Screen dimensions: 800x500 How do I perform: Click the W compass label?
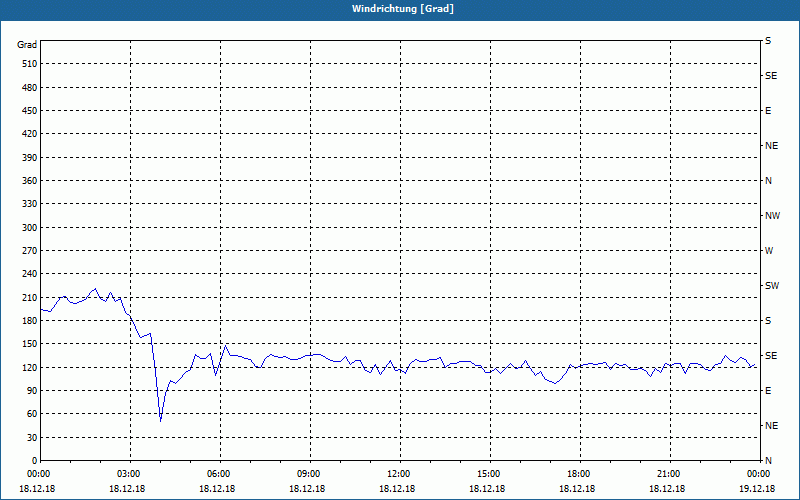point(769,251)
